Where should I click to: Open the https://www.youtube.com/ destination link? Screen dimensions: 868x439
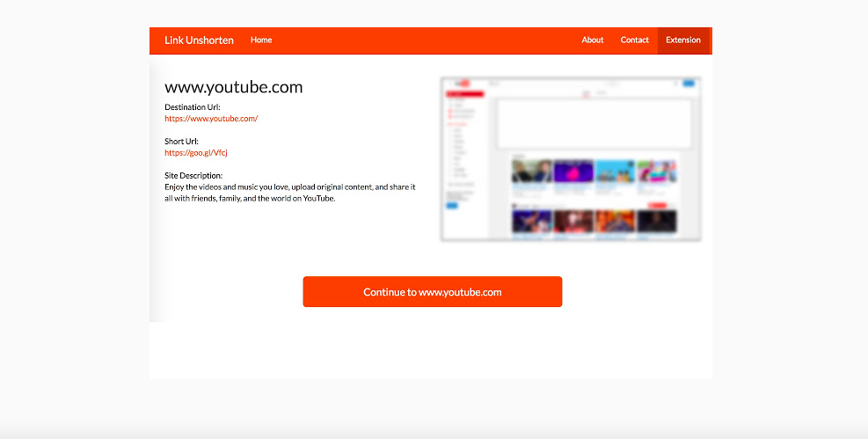pyautogui.click(x=211, y=119)
